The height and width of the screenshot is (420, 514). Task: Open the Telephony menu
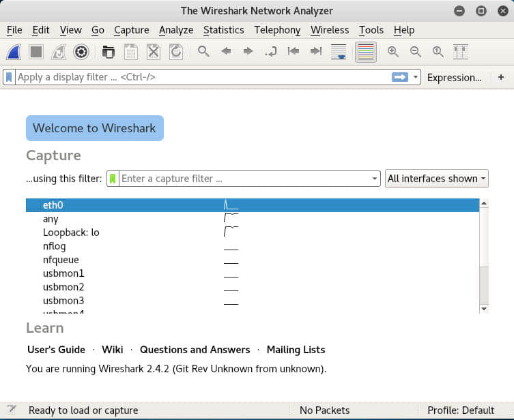pyautogui.click(x=277, y=30)
